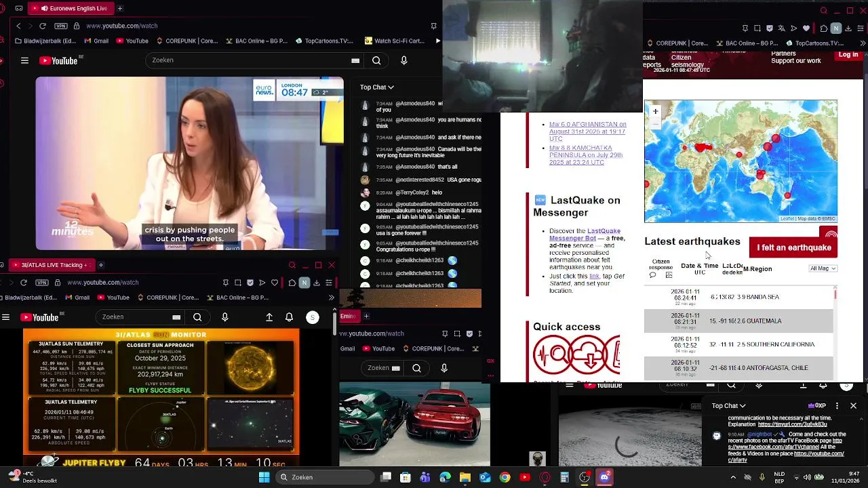This screenshot has width=868, height=488.
Task: Toggle VPN badge in Euronews window address bar
Action: click(x=61, y=26)
